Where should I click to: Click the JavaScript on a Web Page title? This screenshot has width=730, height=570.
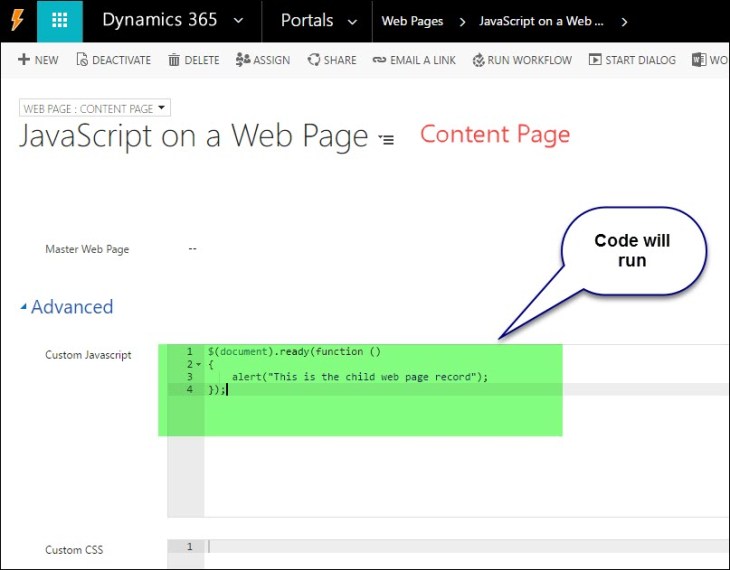coord(194,136)
